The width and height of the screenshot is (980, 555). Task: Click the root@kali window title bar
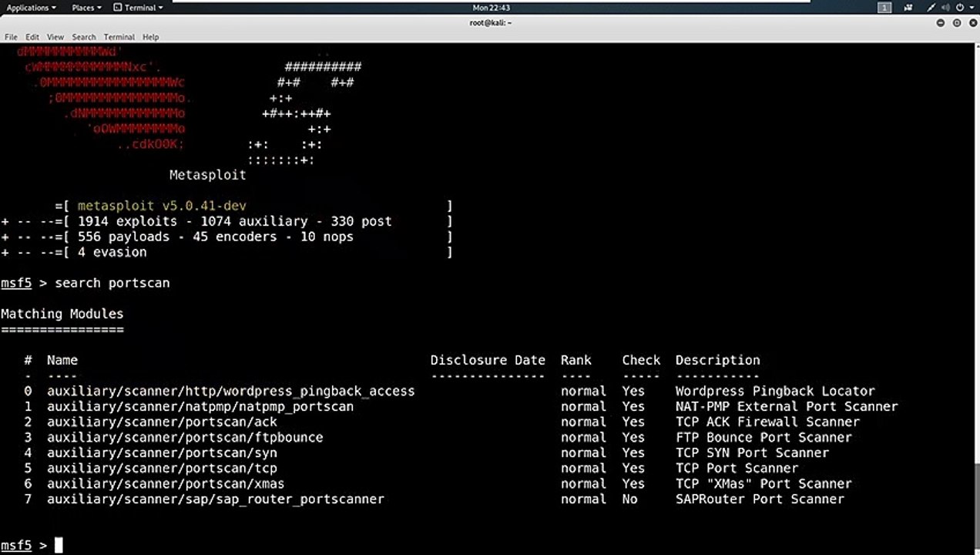point(490,22)
